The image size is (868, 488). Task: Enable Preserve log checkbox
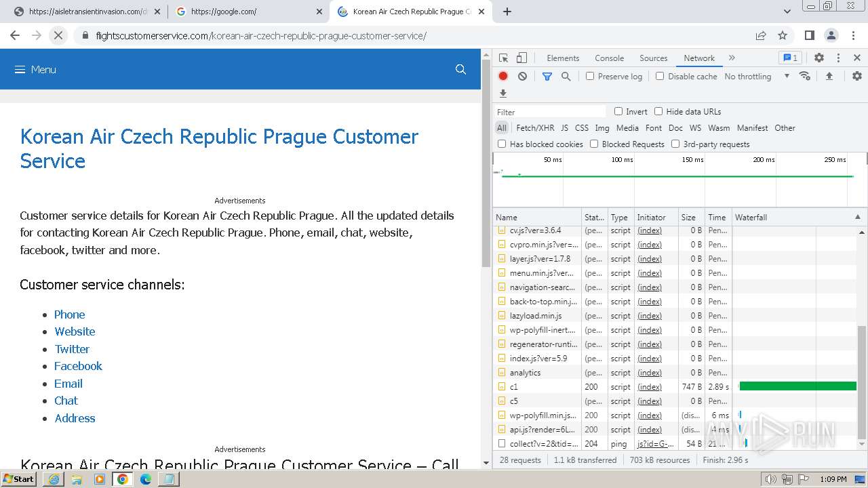pos(590,76)
